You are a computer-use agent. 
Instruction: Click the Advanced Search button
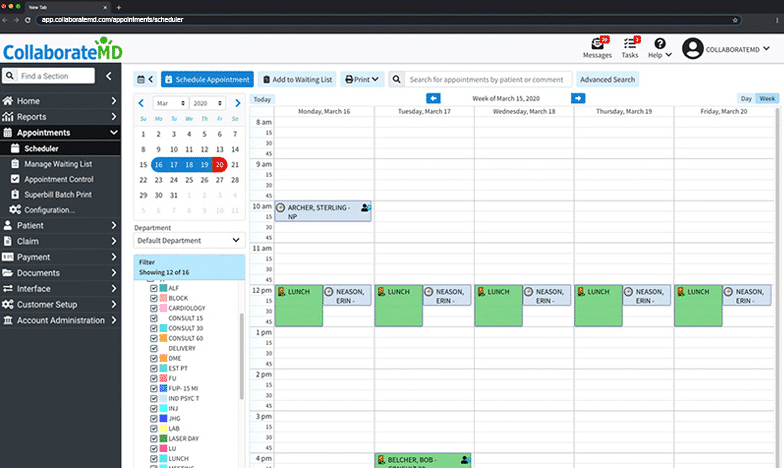[x=608, y=80]
